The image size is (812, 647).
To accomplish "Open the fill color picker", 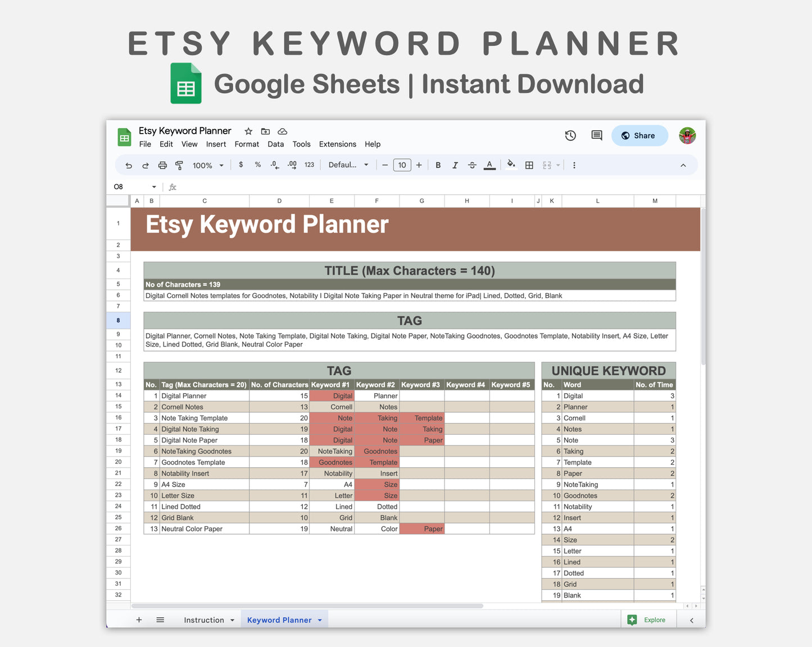I will tap(510, 165).
